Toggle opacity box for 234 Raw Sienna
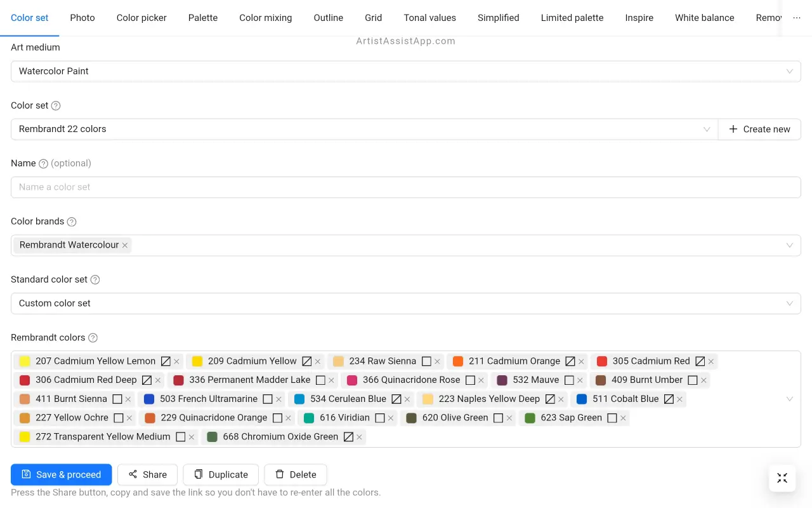This screenshot has width=812, height=508. pyautogui.click(x=426, y=361)
